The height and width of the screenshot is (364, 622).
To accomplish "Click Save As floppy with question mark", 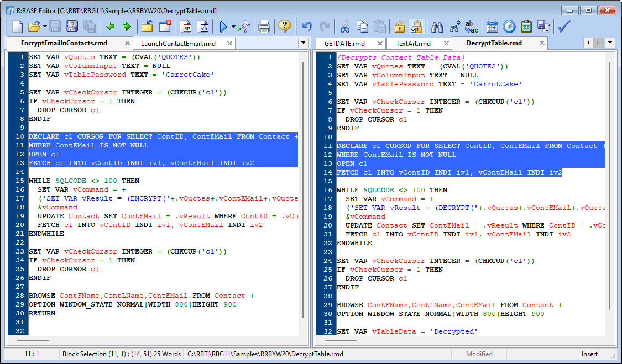I will point(72,27).
